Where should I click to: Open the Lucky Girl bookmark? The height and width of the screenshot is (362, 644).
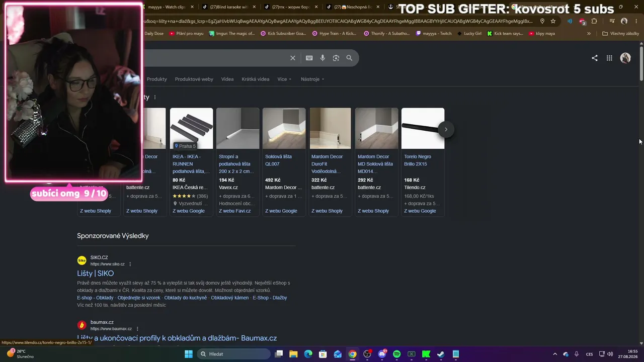pyautogui.click(x=469, y=34)
